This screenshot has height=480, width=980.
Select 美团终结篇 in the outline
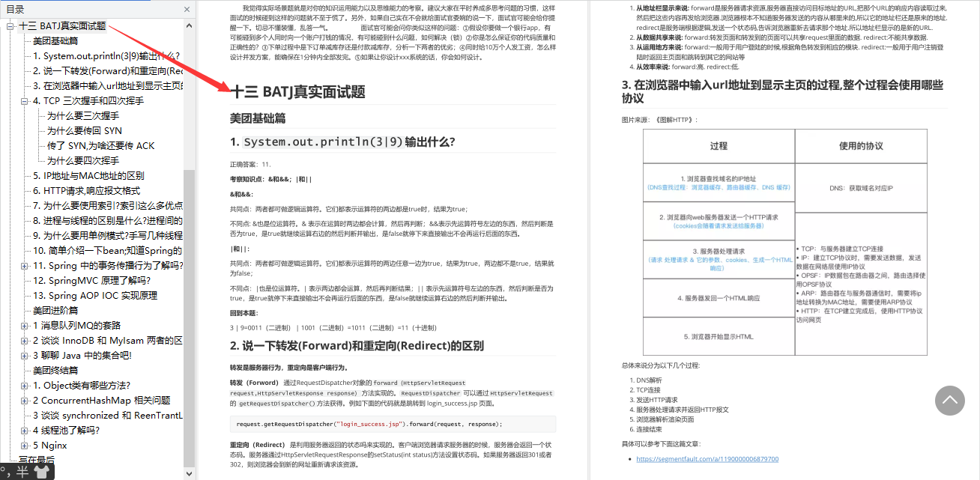tap(55, 371)
